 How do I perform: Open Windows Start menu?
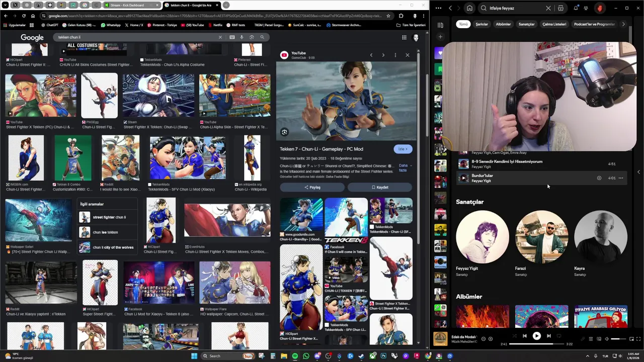[194, 356]
